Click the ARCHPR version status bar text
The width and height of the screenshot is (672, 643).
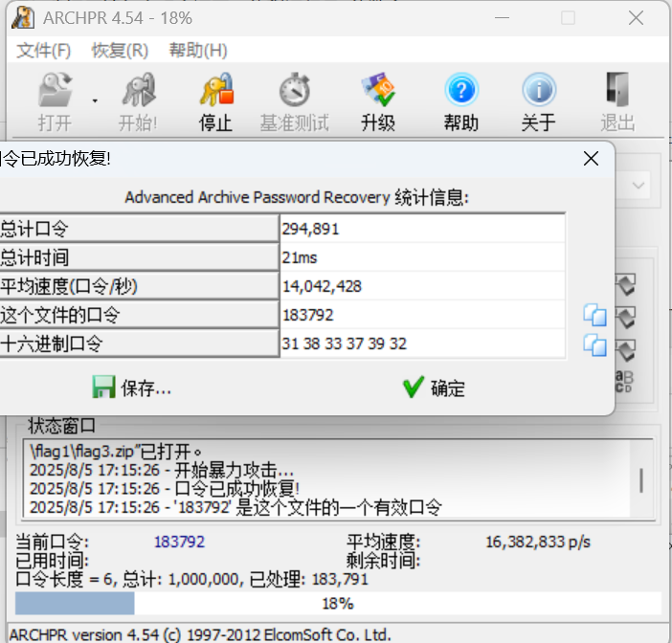pyautogui.click(x=200, y=634)
